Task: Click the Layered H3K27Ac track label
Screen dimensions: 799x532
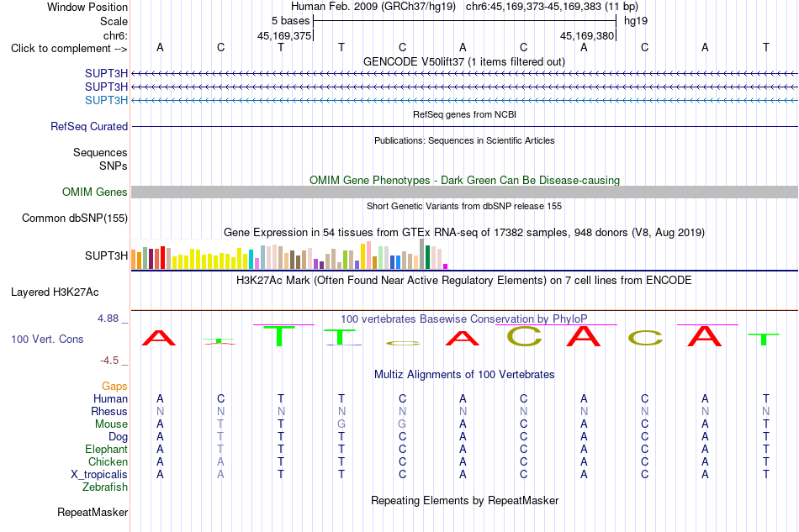Action: [x=55, y=292]
